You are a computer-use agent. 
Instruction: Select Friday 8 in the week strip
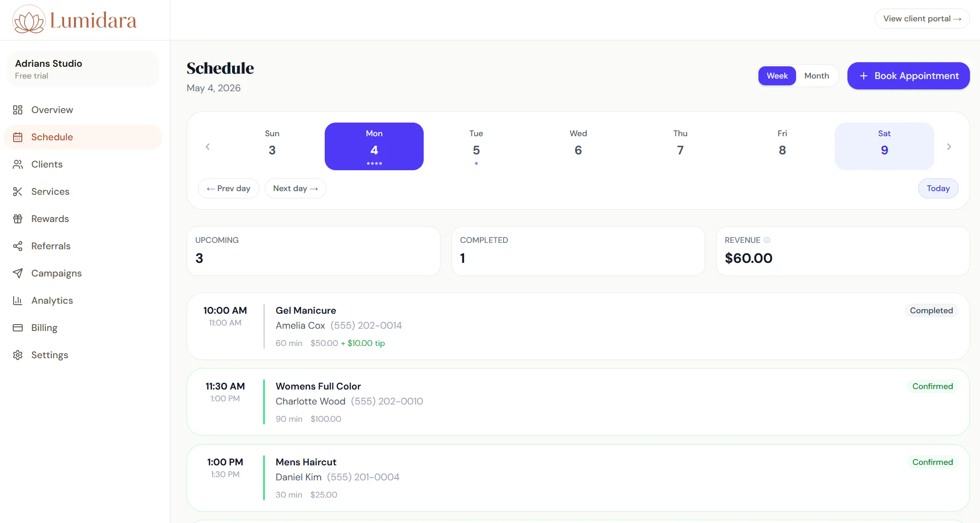click(x=782, y=146)
